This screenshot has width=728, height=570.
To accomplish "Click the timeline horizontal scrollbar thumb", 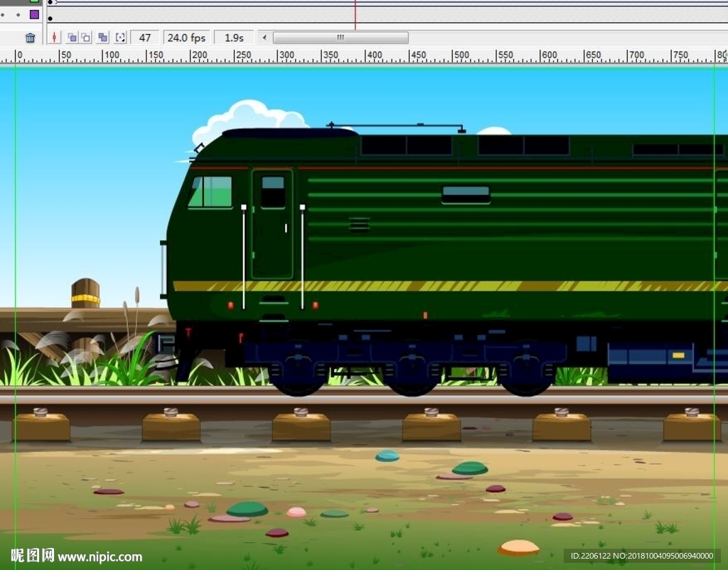I will coord(341,38).
